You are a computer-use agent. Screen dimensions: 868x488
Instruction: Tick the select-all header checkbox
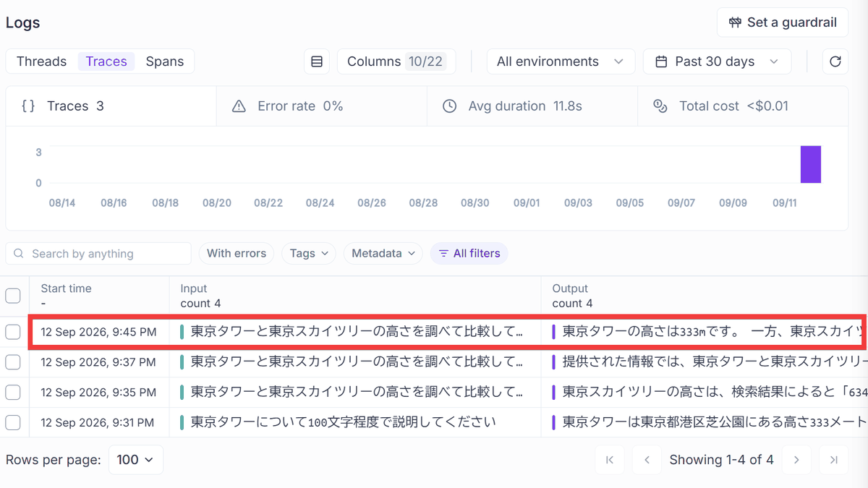tap(13, 296)
